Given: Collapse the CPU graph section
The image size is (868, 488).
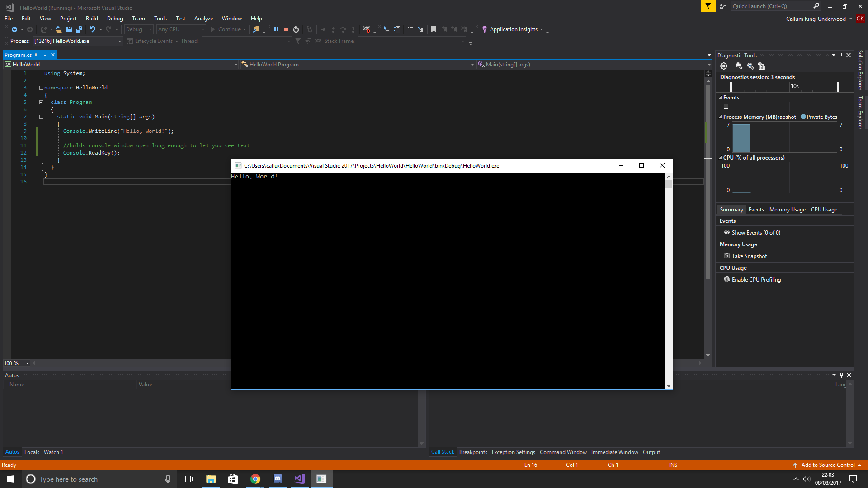Looking at the screenshot, I should coord(720,158).
